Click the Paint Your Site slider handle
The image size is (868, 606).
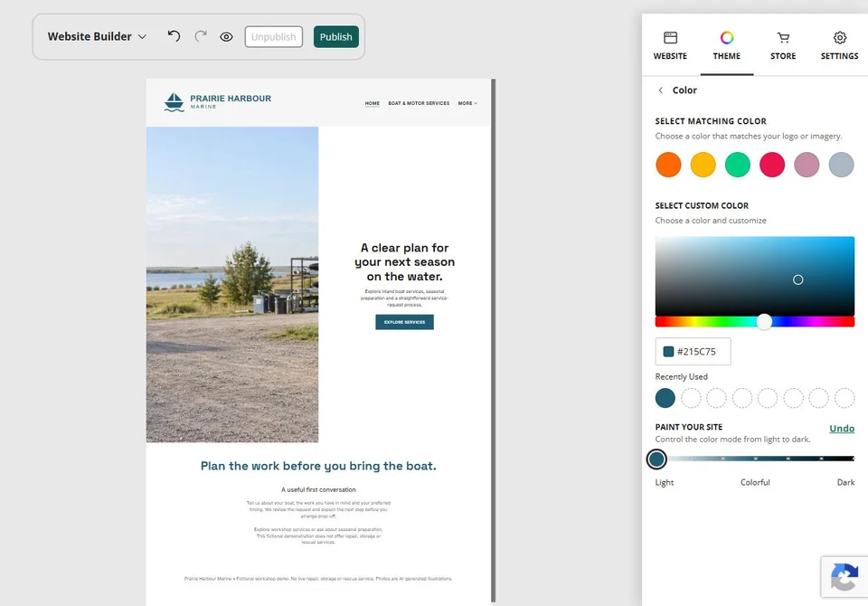point(656,459)
